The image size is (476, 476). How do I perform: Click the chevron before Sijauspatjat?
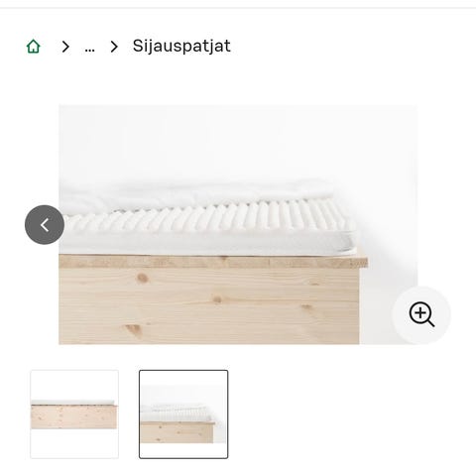[114, 47]
